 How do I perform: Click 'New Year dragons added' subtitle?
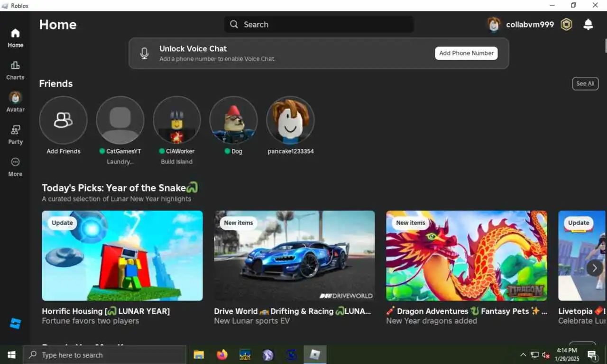click(x=432, y=321)
